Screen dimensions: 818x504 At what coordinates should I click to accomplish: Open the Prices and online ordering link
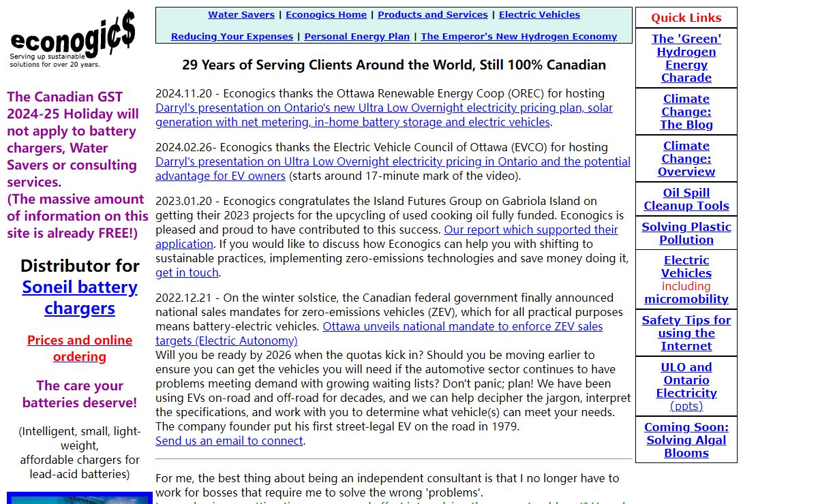(x=80, y=348)
